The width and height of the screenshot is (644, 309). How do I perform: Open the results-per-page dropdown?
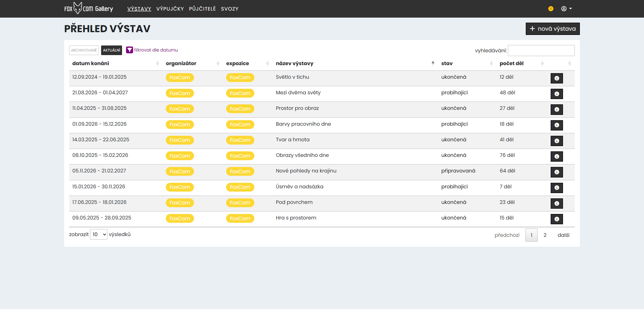99,234
